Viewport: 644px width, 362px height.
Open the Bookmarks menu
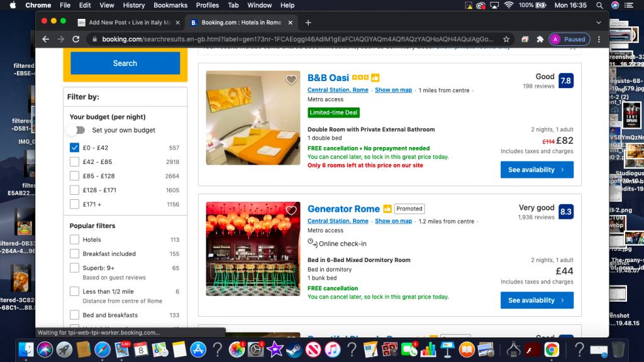point(170,5)
